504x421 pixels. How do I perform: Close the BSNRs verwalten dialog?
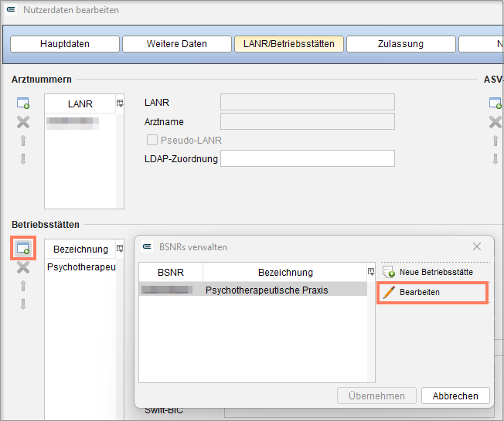477,246
